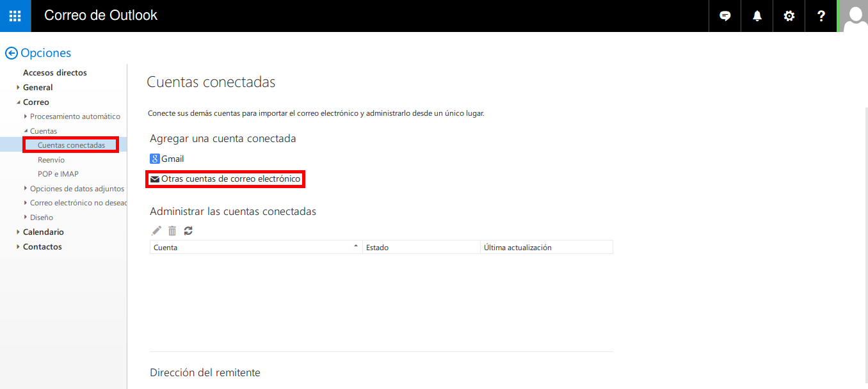The height and width of the screenshot is (389, 868).
Task: Open the app launcher grid icon
Action: click(x=15, y=16)
